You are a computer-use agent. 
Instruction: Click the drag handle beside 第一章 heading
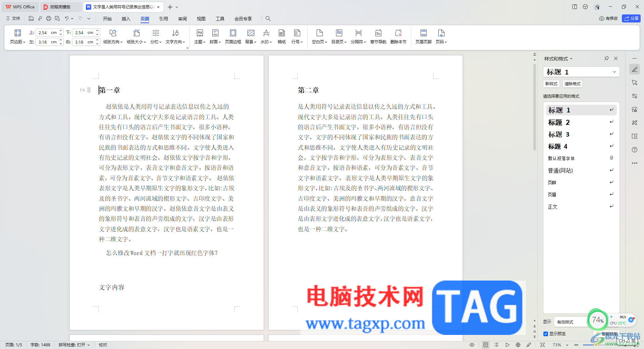(89, 90)
